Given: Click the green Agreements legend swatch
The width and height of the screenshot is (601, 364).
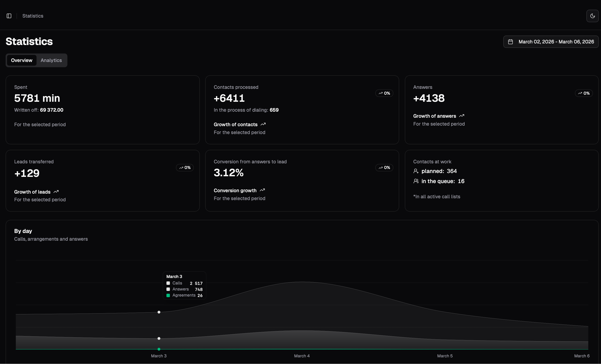Looking at the screenshot, I should (x=168, y=295).
